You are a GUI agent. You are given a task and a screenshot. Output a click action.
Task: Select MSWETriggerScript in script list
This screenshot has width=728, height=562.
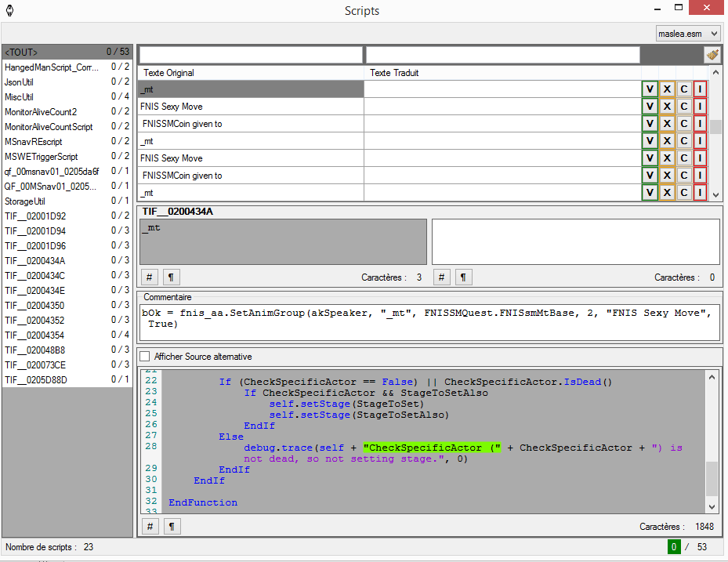pyautogui.click(x=67, y=156)
